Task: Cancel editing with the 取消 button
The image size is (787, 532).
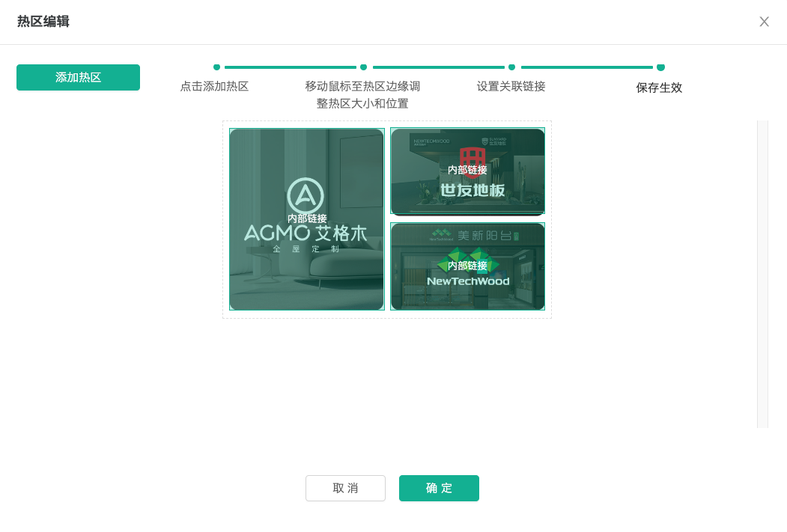Action: click(x=345, y=488)
